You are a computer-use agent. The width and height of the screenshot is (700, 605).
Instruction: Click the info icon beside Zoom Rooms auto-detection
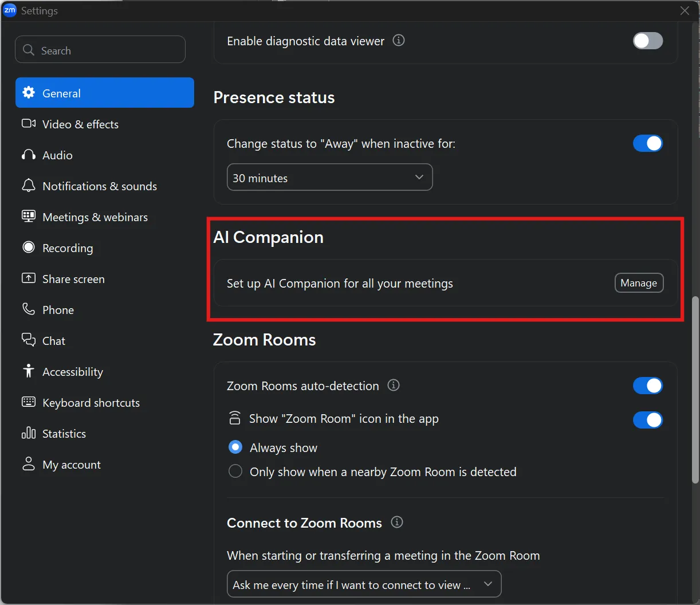click(394, 385)
